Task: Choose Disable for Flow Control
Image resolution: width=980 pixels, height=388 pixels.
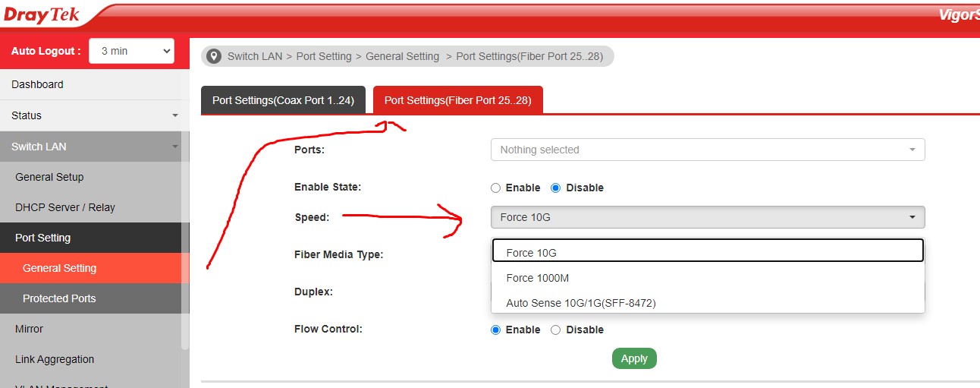Action: click(x=556, y=330)
